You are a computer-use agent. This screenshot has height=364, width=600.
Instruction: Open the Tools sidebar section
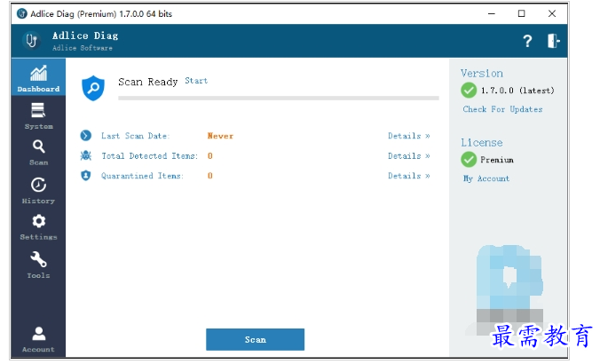click(x=38, y=265)
